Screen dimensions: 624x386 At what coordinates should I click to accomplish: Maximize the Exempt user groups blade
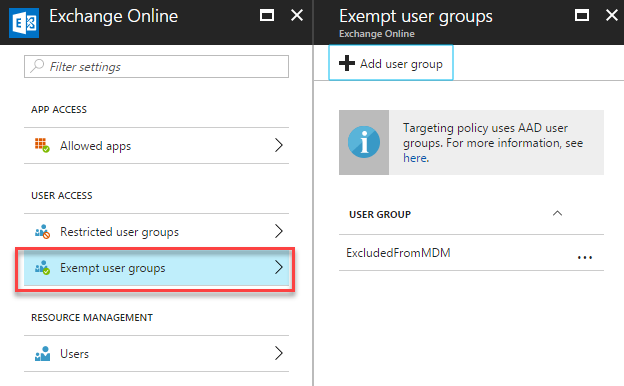582,16
